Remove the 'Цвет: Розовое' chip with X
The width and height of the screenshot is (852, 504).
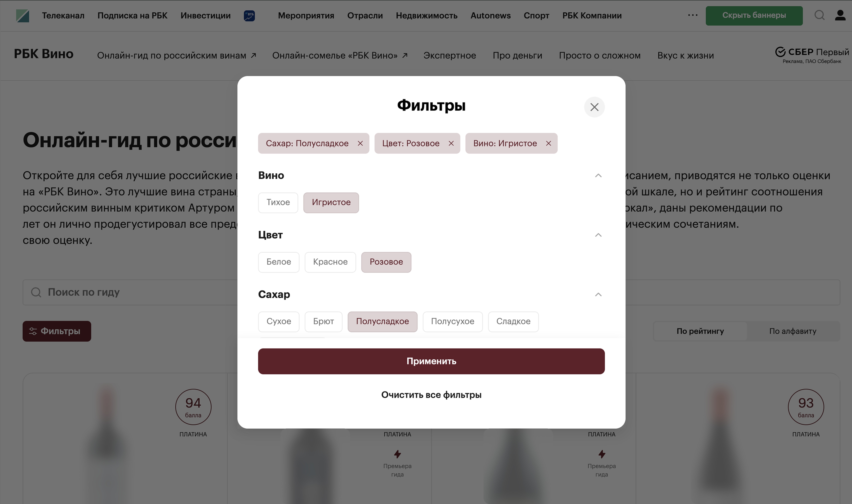point(451,143)
